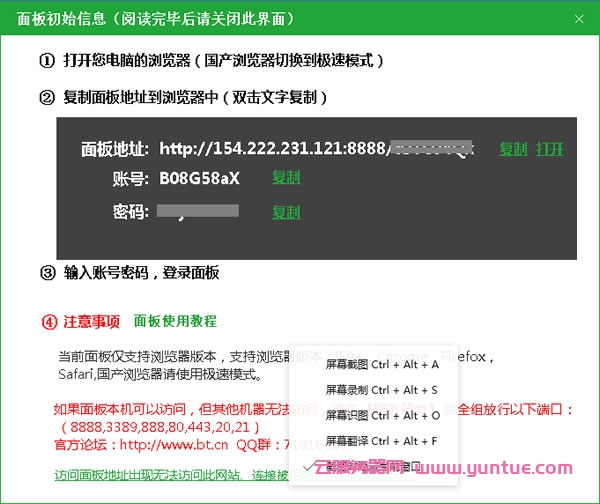Click the account name B08G58aX
This screenshot has width=600, height=504.
coord(199,179)
